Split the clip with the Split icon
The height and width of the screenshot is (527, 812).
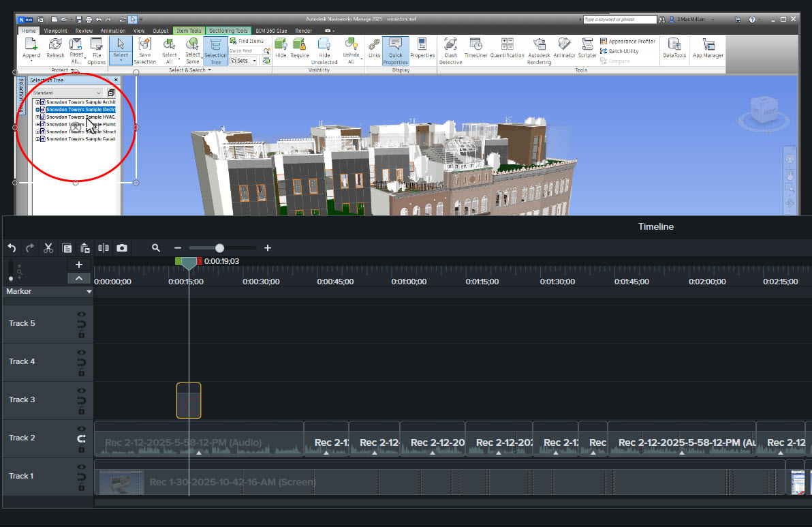[x=104, y=248]
